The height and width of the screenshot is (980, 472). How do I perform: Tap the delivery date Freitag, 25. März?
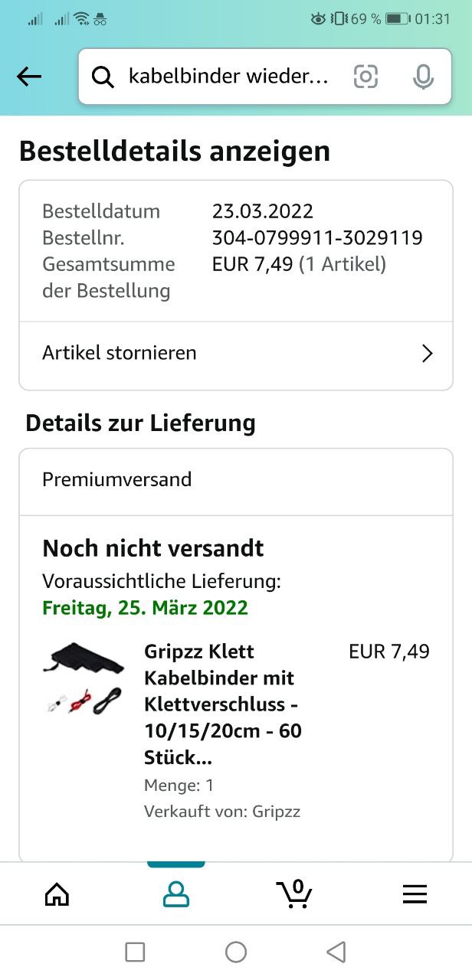(146, 609)
